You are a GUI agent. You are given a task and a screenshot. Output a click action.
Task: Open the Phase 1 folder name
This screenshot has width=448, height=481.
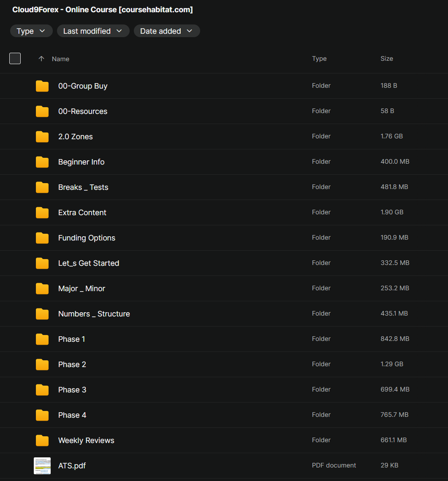pyautogui.click(x=71, y=339)
